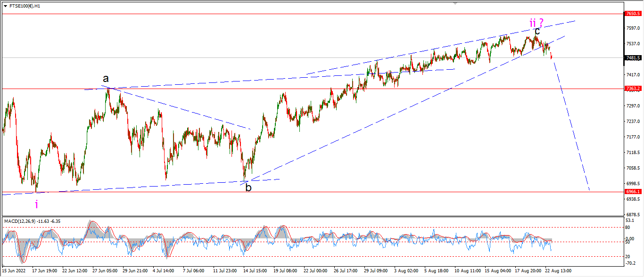The width and height of the screenshot is (644, 277).
Task: Click the red 7650.5 price label
Action: click(x=633, y=14)
